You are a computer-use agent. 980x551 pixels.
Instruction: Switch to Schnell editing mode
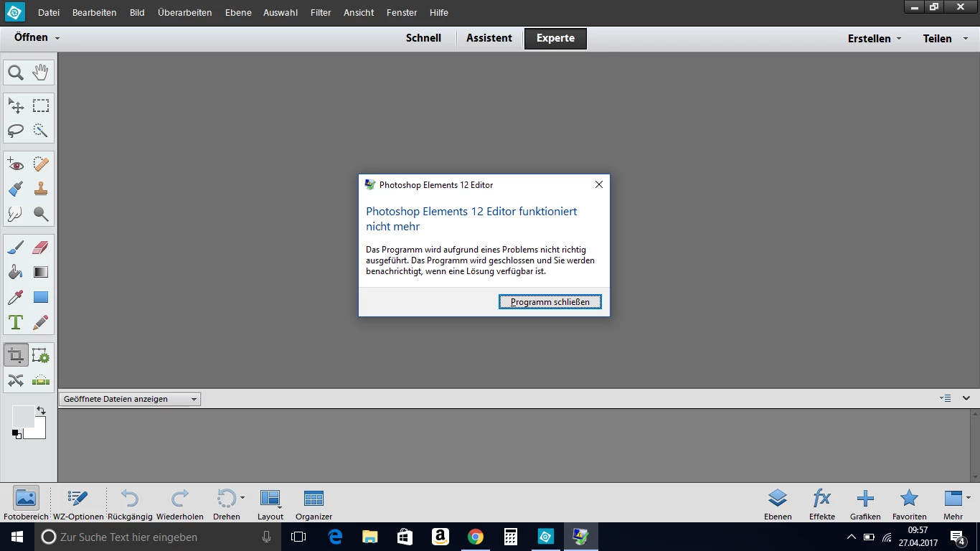pos(423,38)
